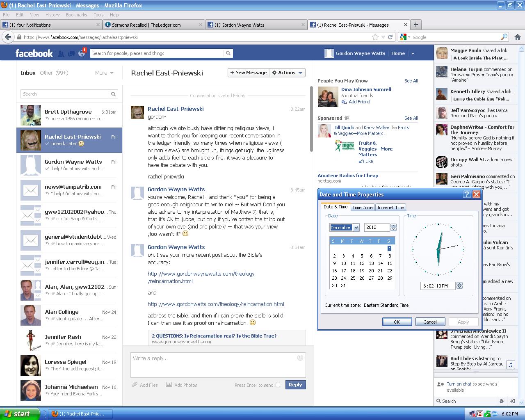Open chat options gear icon
Image resolution: width=525 pixels, height=420 pixels.
tap(501, 401)
